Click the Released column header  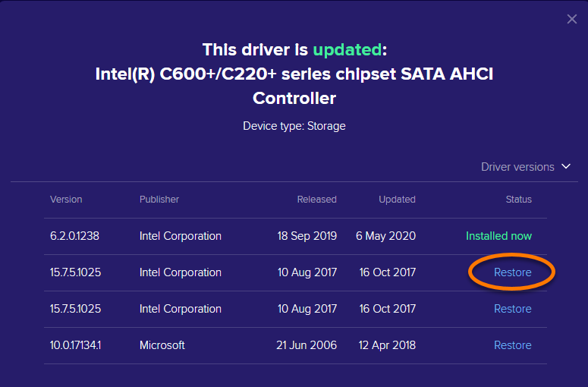(x=316, y=200)
